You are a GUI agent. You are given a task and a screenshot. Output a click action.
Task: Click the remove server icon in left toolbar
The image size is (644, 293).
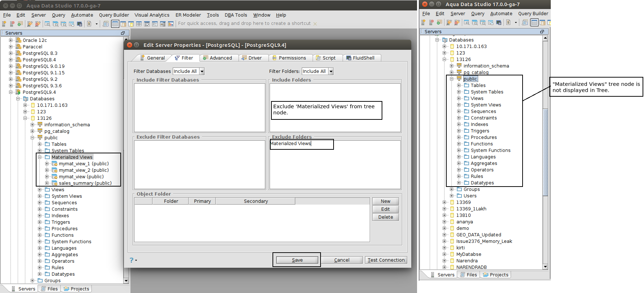click(12, 24)
